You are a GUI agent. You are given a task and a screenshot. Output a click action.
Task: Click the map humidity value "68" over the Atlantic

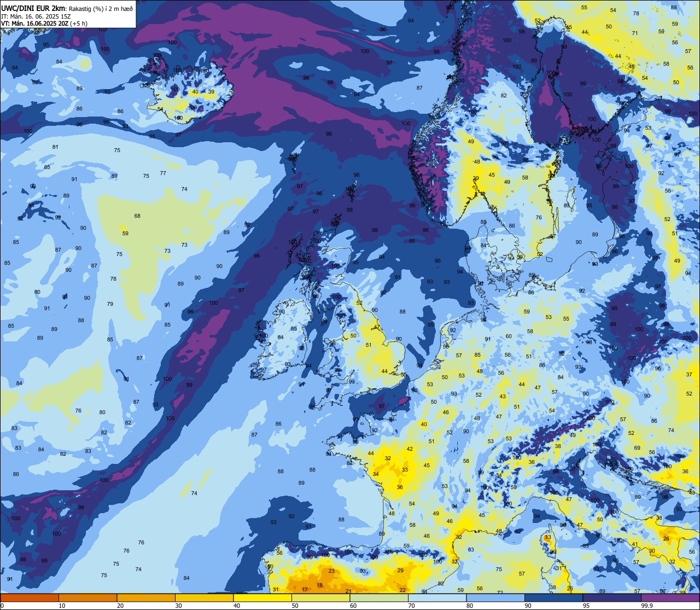click(x=137, y=216)
